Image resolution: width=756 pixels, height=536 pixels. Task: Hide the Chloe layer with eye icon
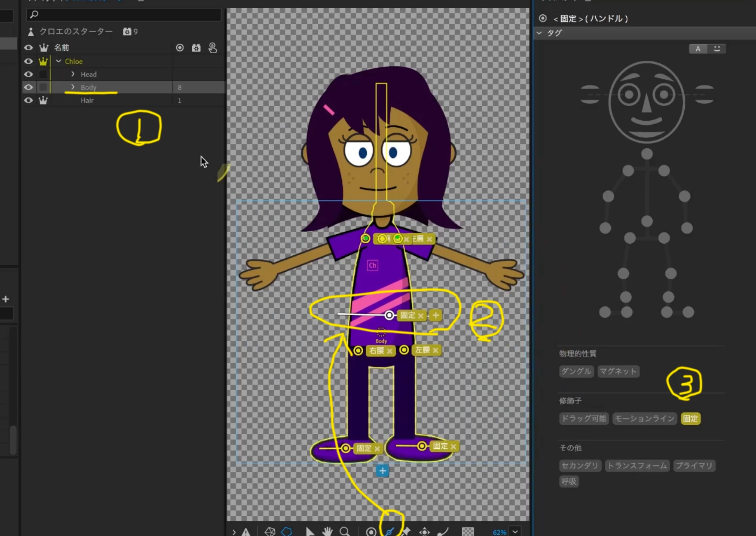(x=28, y=61)
